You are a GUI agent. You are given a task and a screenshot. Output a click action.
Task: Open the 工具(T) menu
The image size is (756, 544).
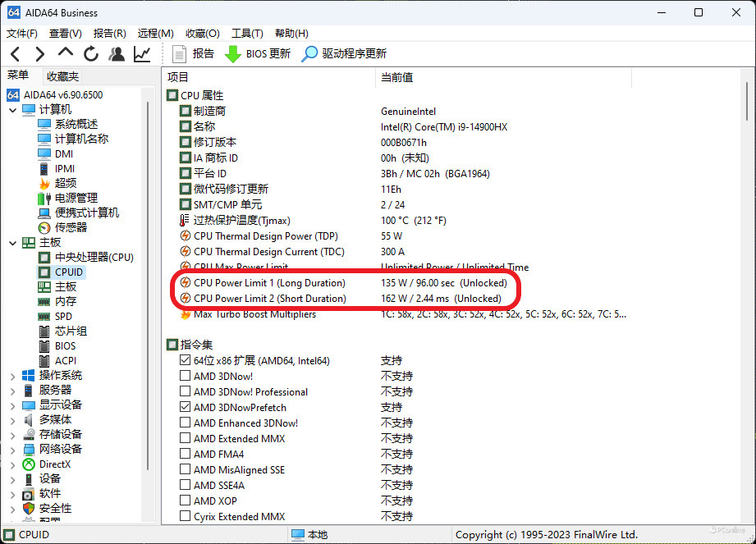tap(247, 34)
